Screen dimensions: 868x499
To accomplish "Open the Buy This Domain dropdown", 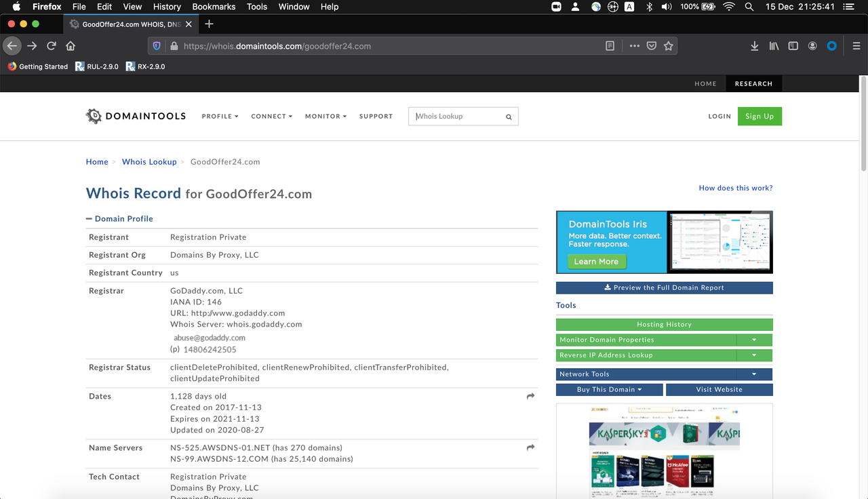I will 609,390.
